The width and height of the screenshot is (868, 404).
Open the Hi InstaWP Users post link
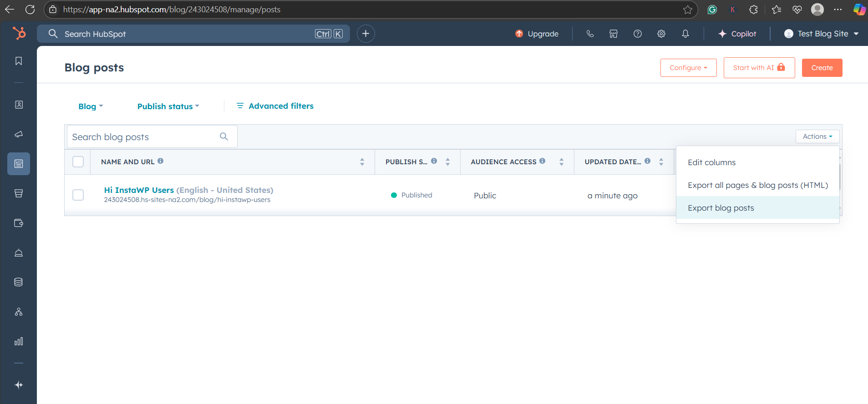pos(139,190)
